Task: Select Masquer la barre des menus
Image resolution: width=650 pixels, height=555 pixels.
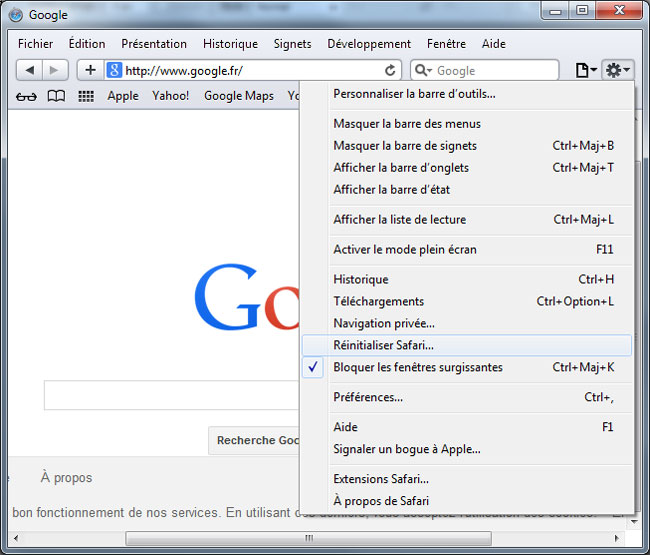Action: (x=467, y=124)
